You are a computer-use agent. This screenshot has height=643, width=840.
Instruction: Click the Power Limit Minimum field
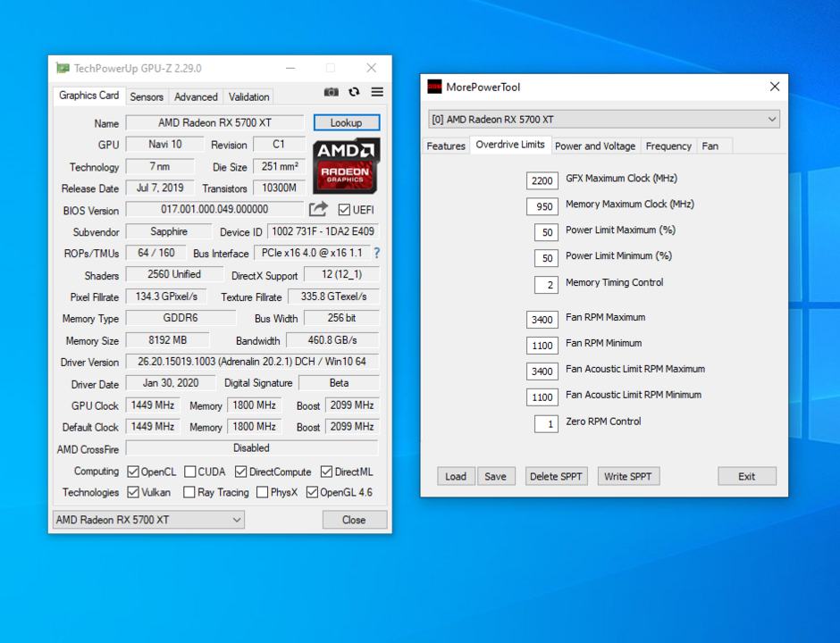tap(546, 258)
